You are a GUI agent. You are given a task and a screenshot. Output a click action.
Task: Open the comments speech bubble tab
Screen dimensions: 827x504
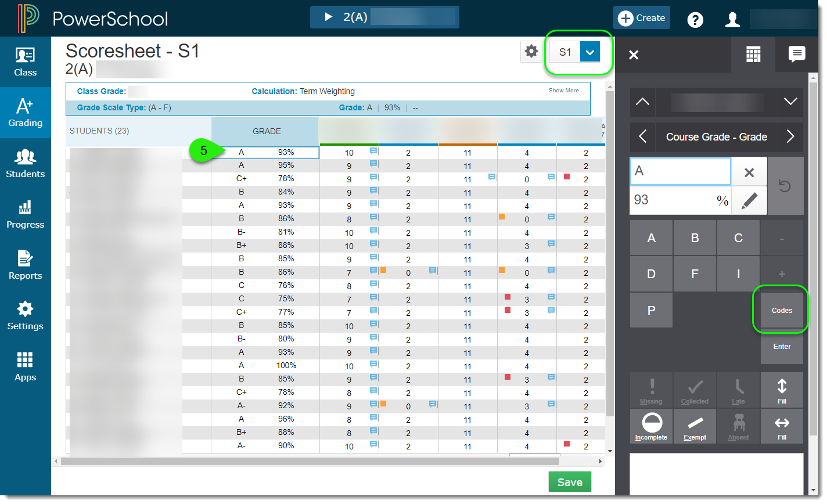(x=796, y=55)
